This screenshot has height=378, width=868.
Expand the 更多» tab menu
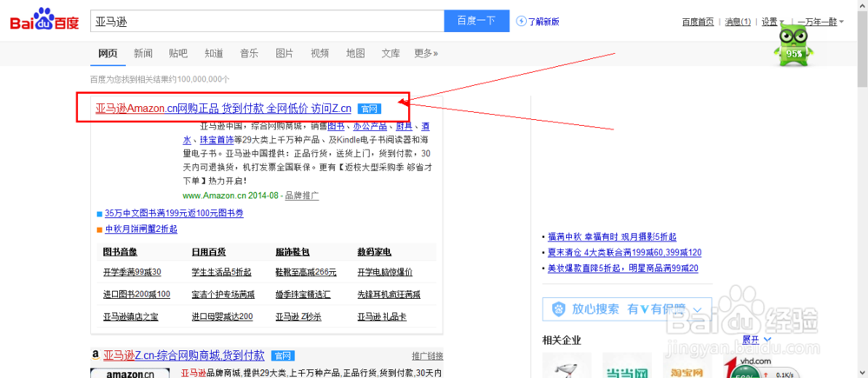click(426, 54)
